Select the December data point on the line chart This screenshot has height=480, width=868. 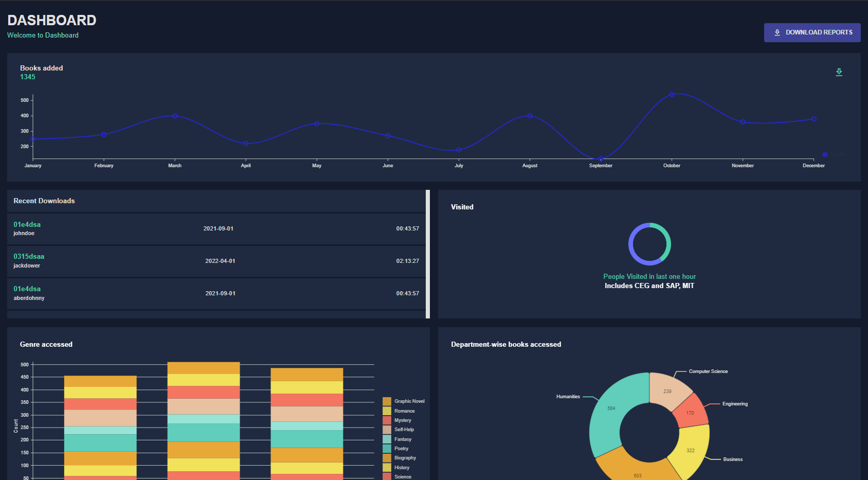[x=813, y=119]
